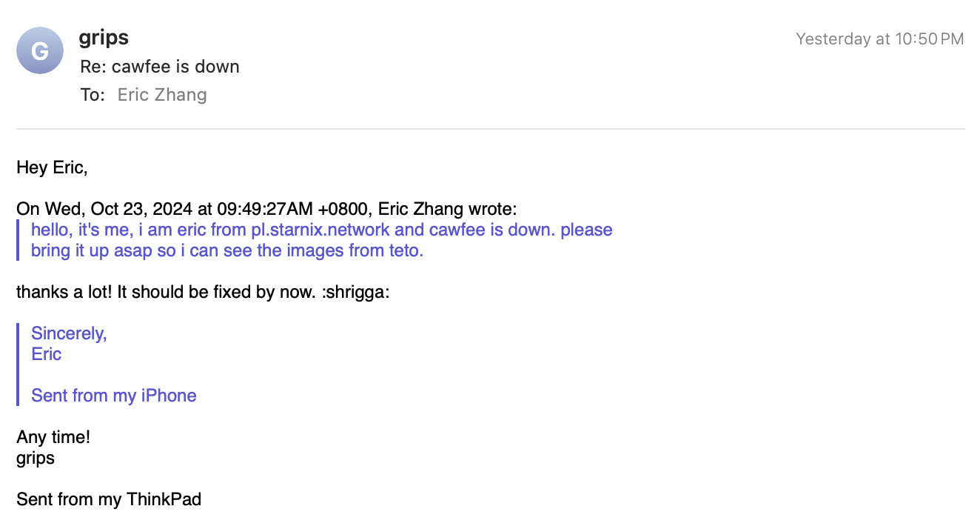
Task: Click the Sent from my ThinkPad footer
Action: pos(109,499)
